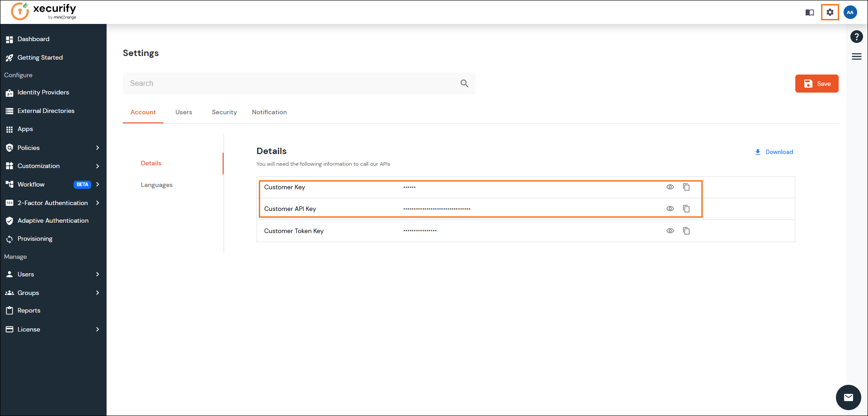Show the masked Customer API Key
Viewport: 868px width, 416px height.
[x=670, y=209]
